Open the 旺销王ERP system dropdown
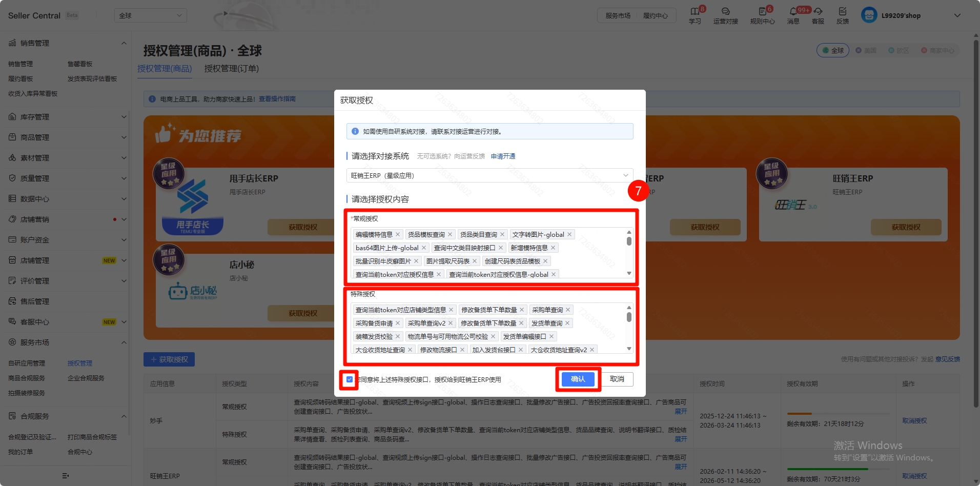 click(489, 175)
